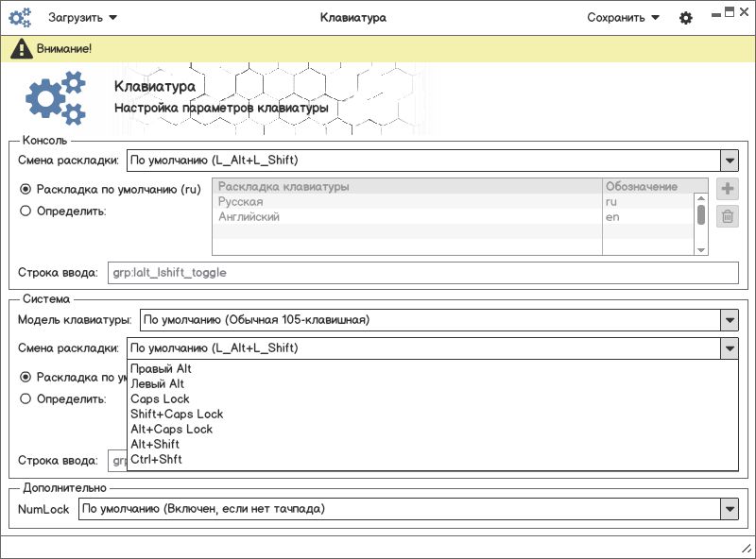Open the 'Загрузить' menu

click(83, 18)
